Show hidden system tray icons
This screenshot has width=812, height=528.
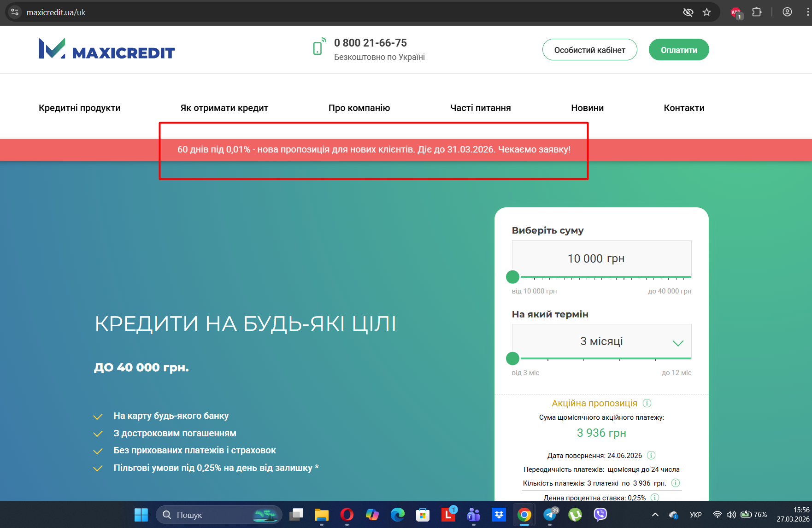pos(655,515)
